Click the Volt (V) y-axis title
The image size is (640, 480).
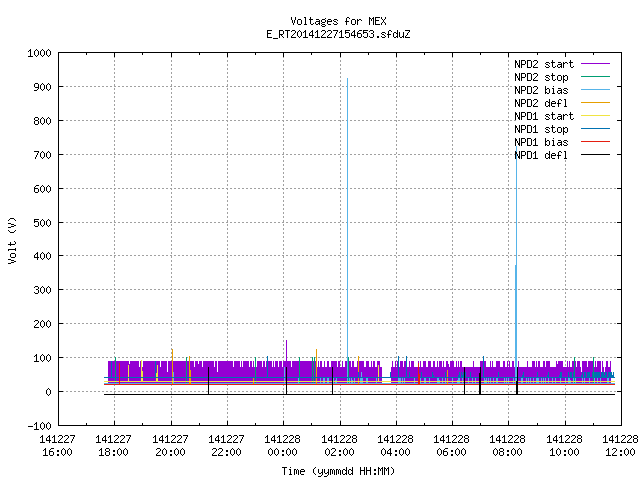coord(12,241)
